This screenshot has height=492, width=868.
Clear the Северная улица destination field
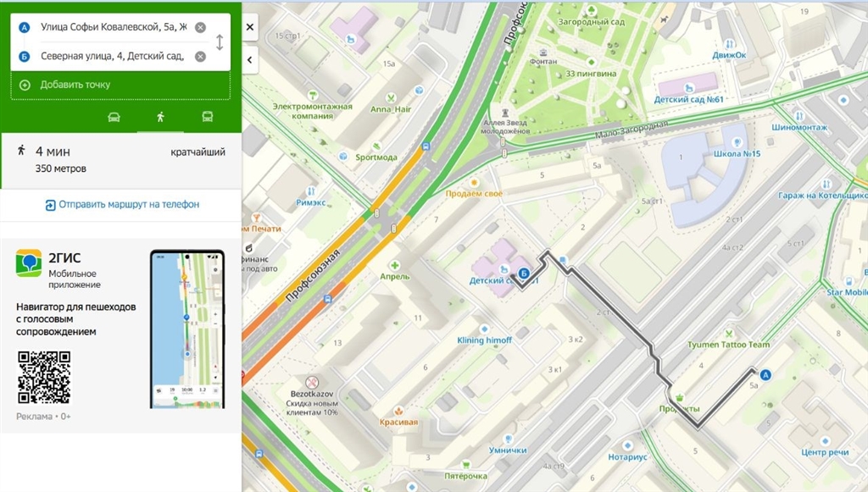tap(200, 57)
